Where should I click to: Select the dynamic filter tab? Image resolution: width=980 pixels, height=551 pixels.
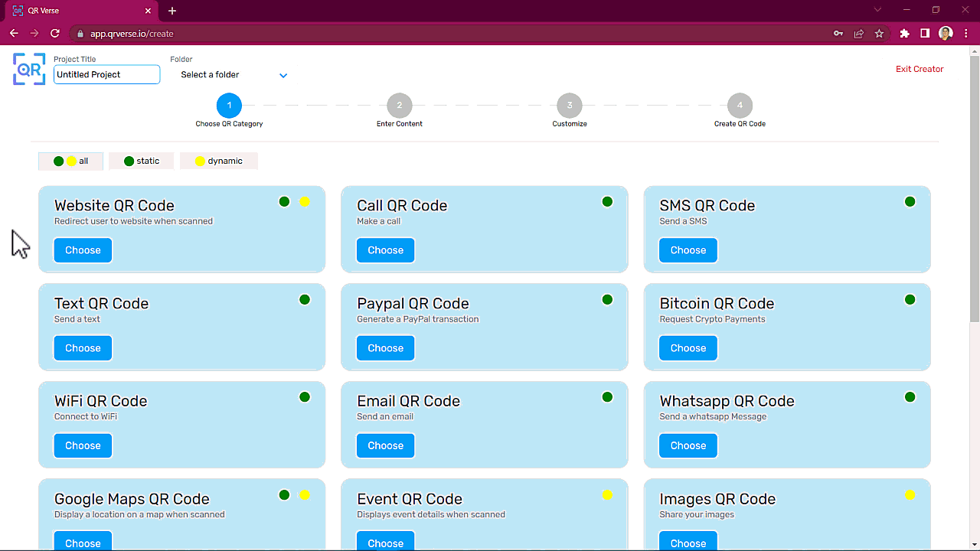pos(219,161)
